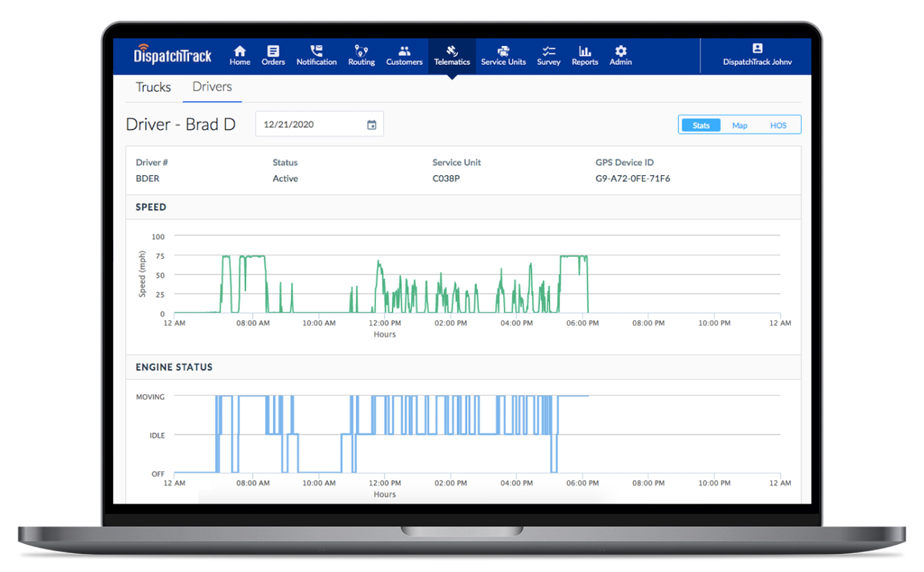The height and width of the screenshot is (572, 924).
Task: Open the Orders icon
Action: [273, 51]
